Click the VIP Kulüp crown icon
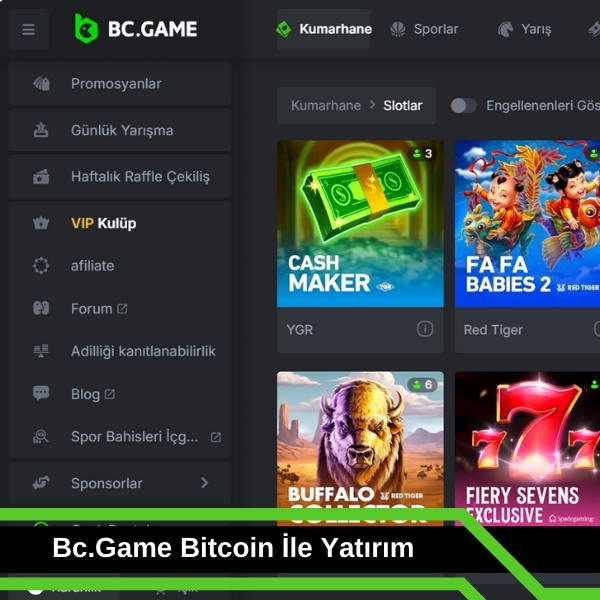 coord(41,223)
